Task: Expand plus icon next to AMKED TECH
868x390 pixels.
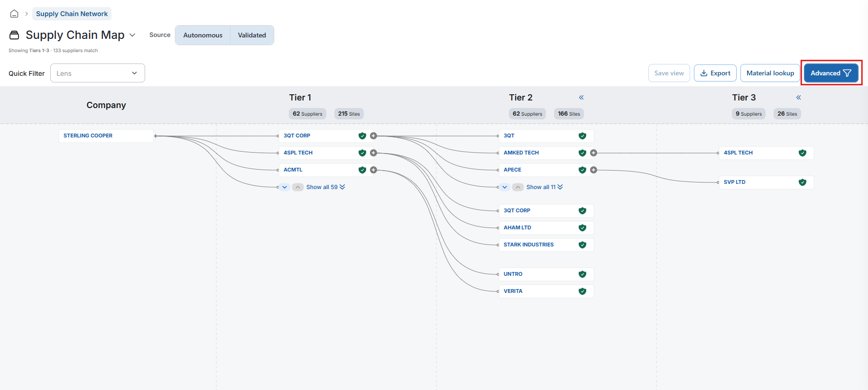Action: click(x=593, y=153)
